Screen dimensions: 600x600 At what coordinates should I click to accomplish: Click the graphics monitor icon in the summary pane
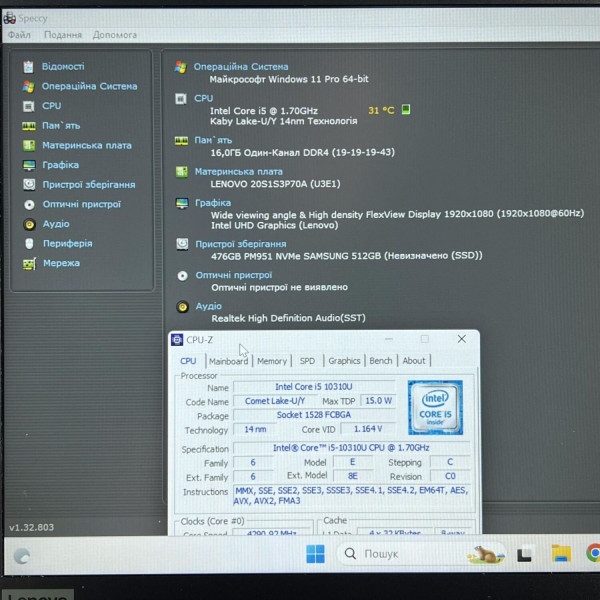pyautogui.click(x=182, y=203)
